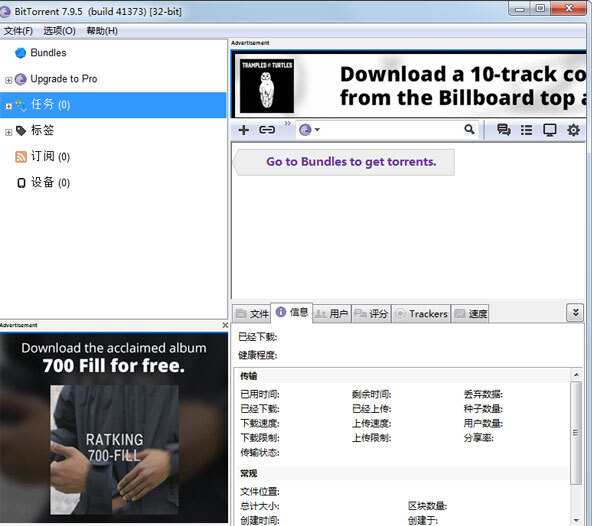The image size is (592, 526).
Task: Open preferences gear icon
Action: click(x=573, y=130)
